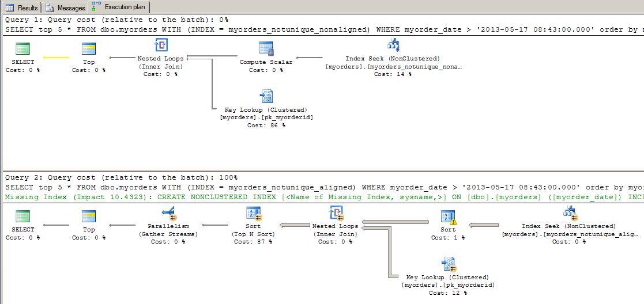Select Nested Loops icon in Query 1

click(161, 45)
